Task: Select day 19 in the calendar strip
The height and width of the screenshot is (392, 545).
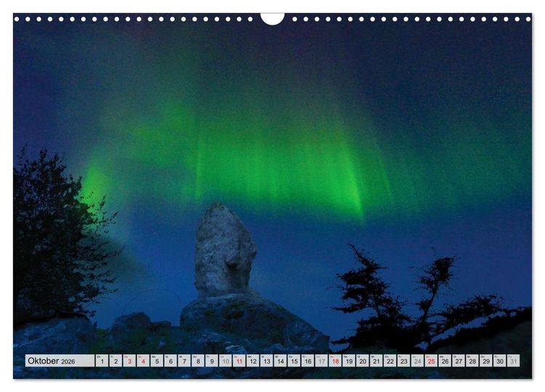Action: (350, 360)
